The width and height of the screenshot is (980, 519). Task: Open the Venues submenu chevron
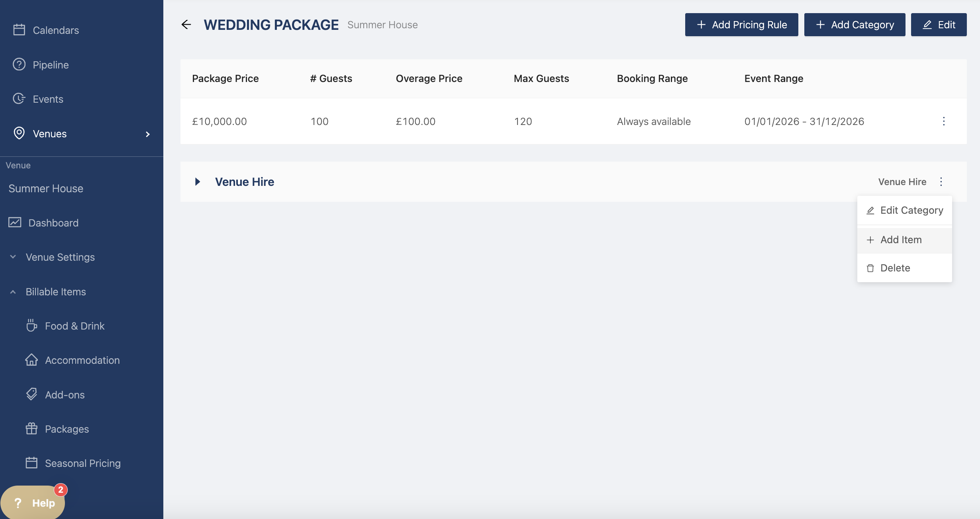coord(148,134)
